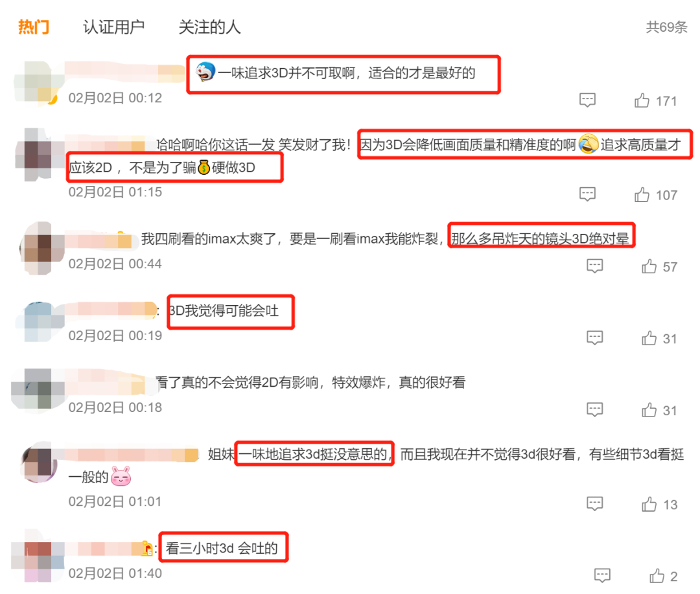Reply to the 3D我觉得可能会吐 comment
700x594 pixels.
tap(594, 338)
